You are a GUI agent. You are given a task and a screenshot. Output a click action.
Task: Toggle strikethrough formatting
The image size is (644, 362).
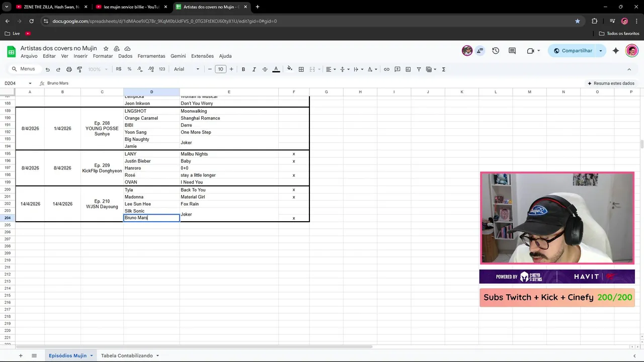(x=265, y=69)
